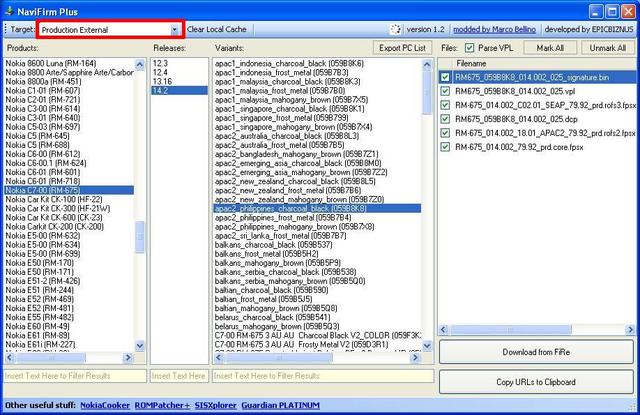Toggle the Parse VPL checkbox
Screen dimensions: 640x415
pyautogui.click(x=469, y=48)
